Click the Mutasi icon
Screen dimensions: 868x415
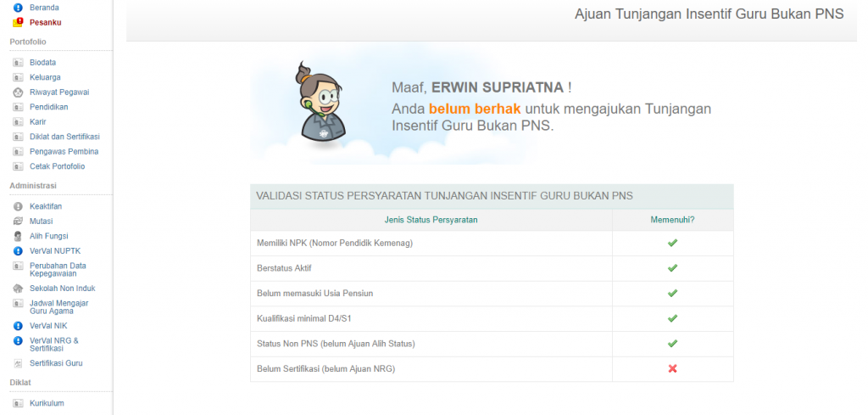pyautogui.click(x=18, y=221)
